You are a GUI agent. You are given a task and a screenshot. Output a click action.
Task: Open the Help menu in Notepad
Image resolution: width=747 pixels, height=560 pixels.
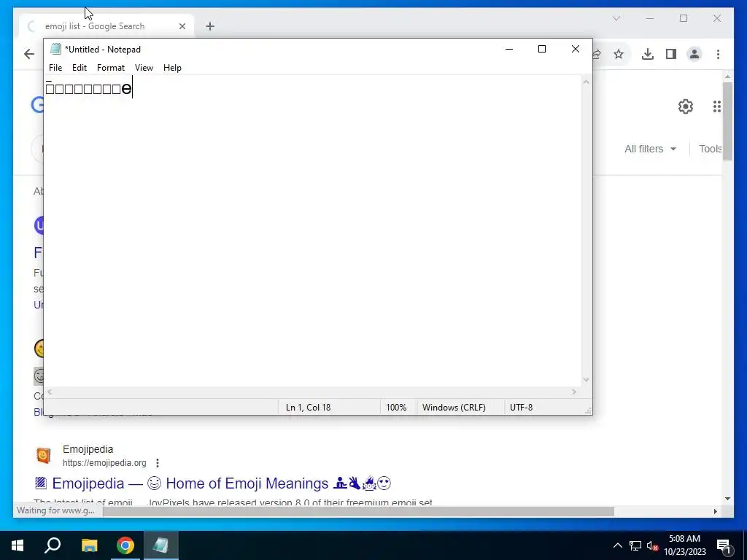click(x=172, y=68)
